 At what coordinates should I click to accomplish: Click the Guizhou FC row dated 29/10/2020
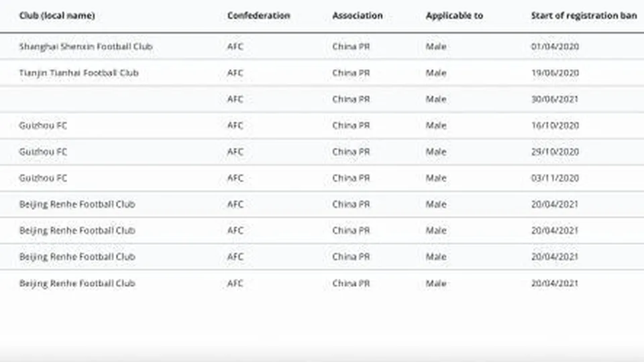click(322, 152)
